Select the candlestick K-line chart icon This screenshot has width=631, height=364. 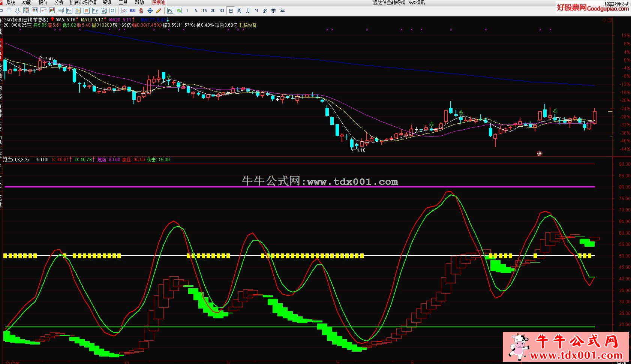click(x=52, y=10)
